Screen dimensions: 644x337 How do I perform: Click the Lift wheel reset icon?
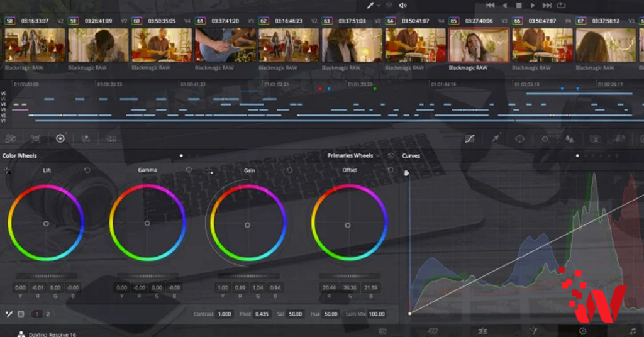87,170
